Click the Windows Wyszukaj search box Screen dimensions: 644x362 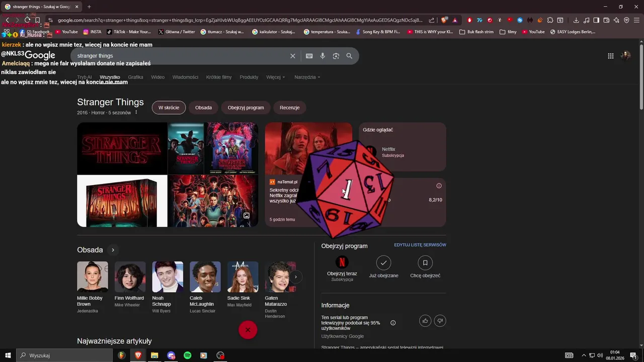(64, 355)
